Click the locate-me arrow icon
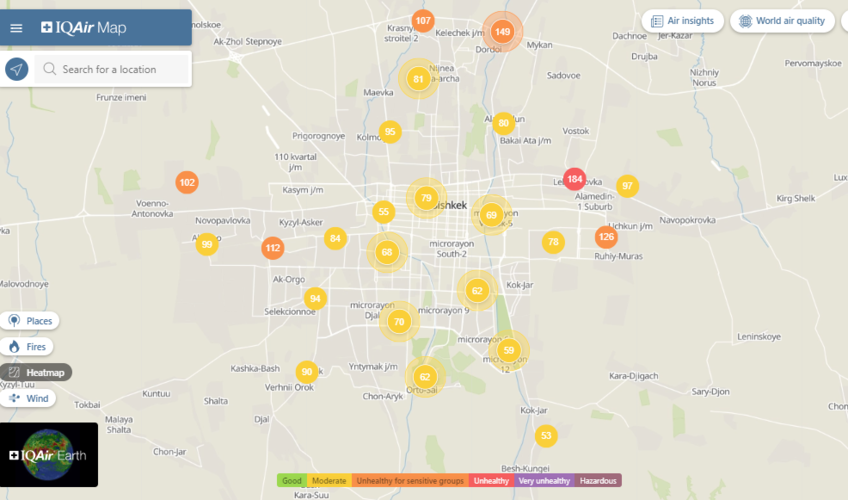This screenshot has height=500, width=848. [16, 69]
